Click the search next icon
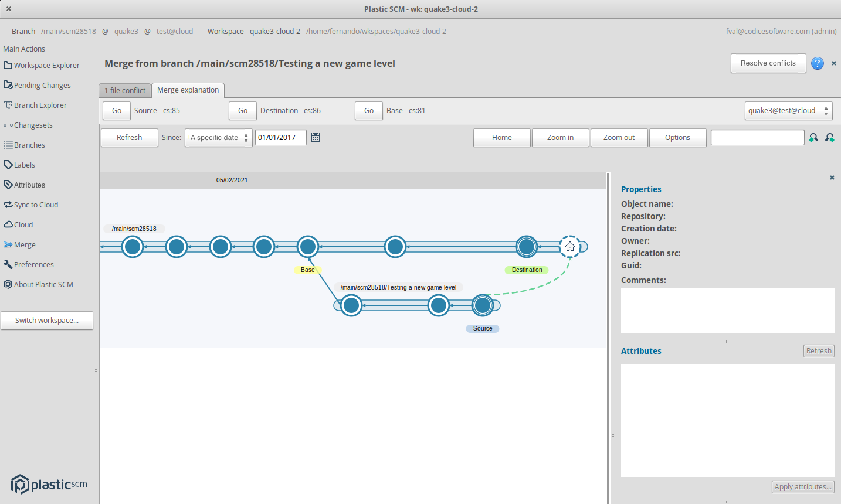Screen dimensions: 841x504 [x=830, y=138]
